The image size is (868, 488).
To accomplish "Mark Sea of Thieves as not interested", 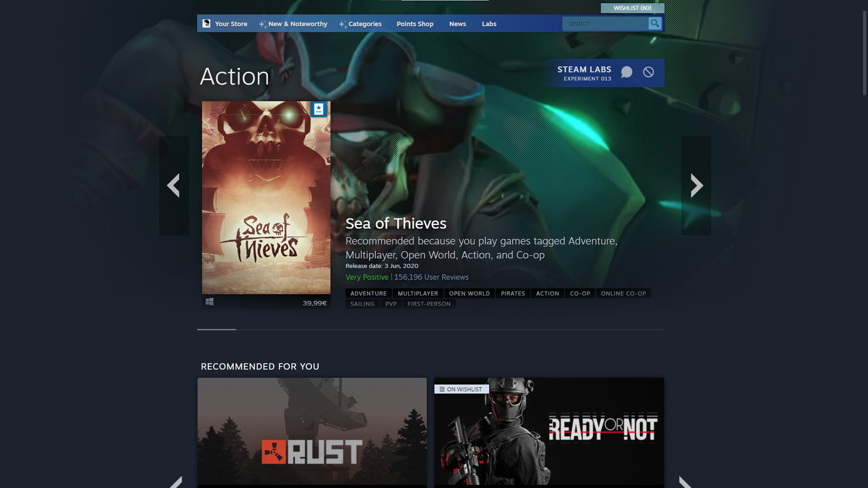I will (x=648, y=72).
